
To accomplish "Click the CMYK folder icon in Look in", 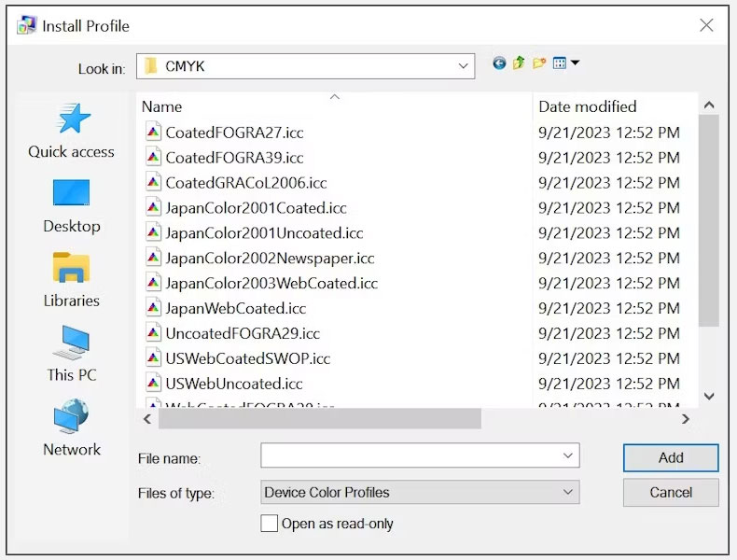I will (x=151, y=66).
